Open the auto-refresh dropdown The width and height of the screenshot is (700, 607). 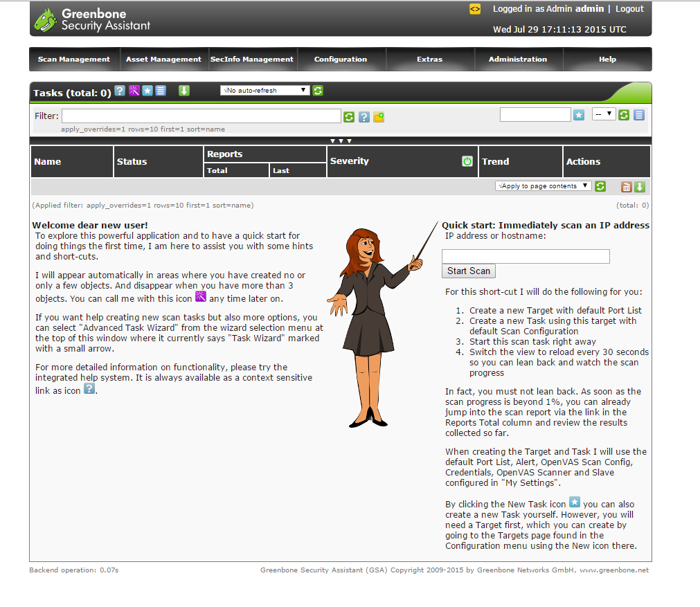(x=264, y=90)
